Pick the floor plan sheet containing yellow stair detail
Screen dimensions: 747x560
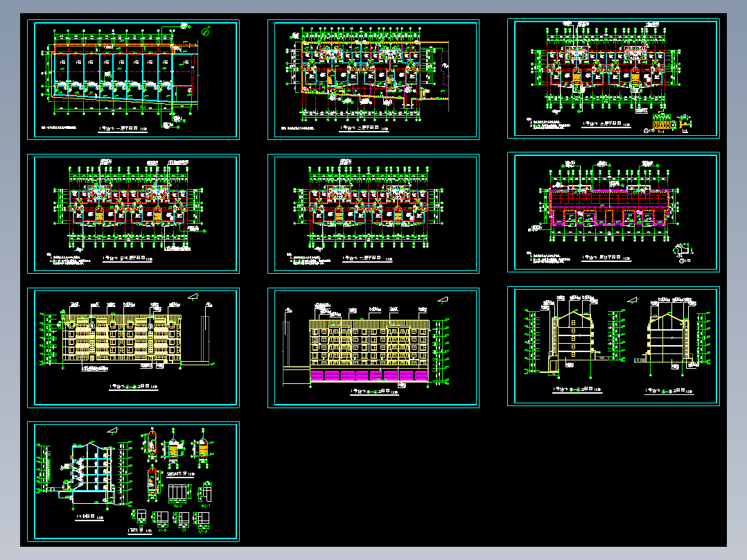tap(614, 78)
